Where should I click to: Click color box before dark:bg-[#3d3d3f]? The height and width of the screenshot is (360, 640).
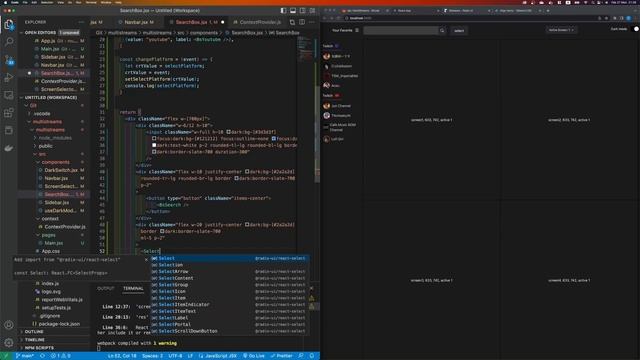coord(229,132)
